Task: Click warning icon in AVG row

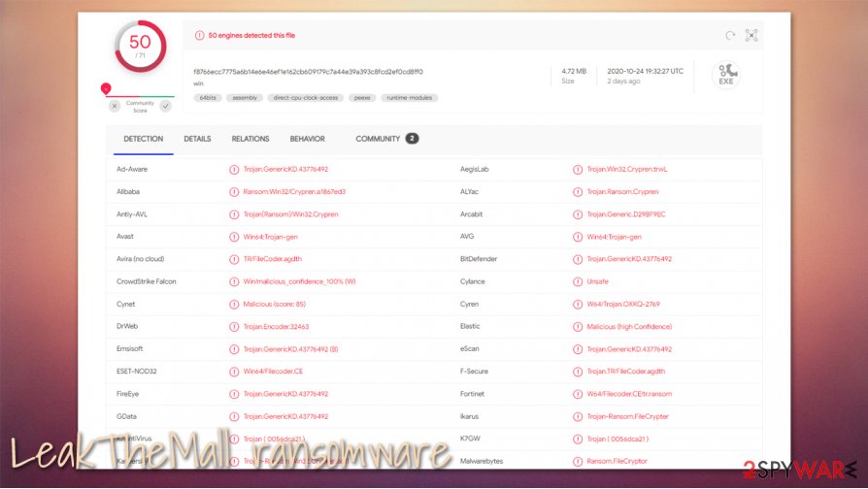Action: coord(578,237)
